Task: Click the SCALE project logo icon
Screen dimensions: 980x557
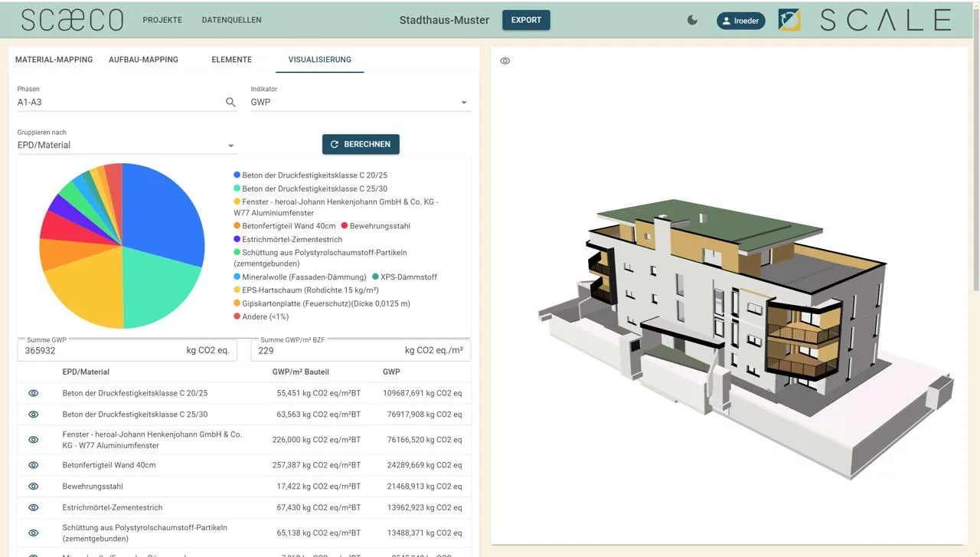Action: 789,21
